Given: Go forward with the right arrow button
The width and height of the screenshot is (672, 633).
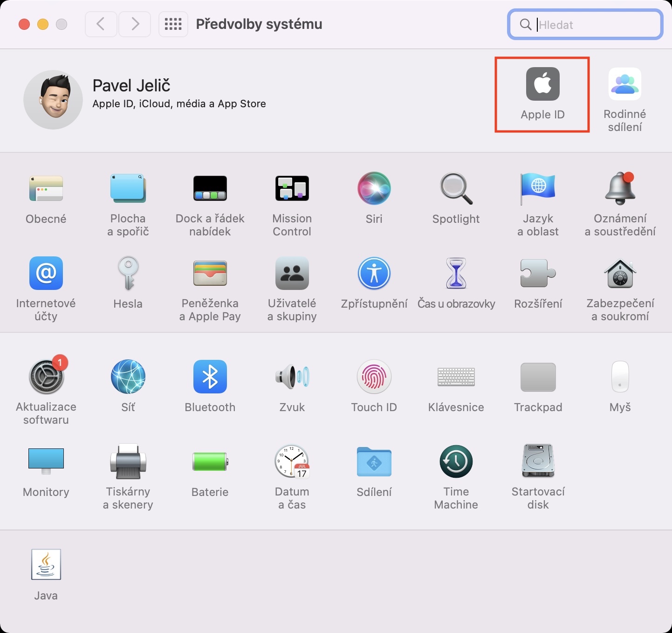Looking at the screenshot, I should pyautogui.click(x=135, y=24).
